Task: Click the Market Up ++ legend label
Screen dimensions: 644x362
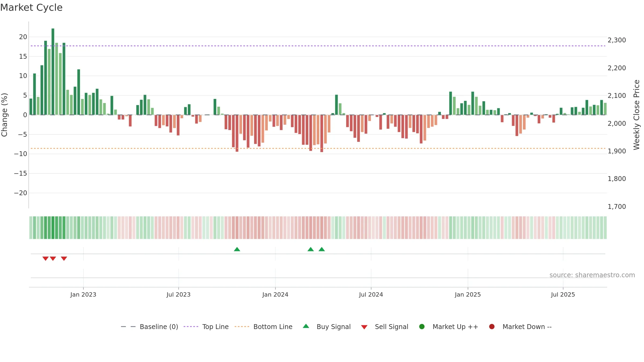Action: tap(455, 327)
